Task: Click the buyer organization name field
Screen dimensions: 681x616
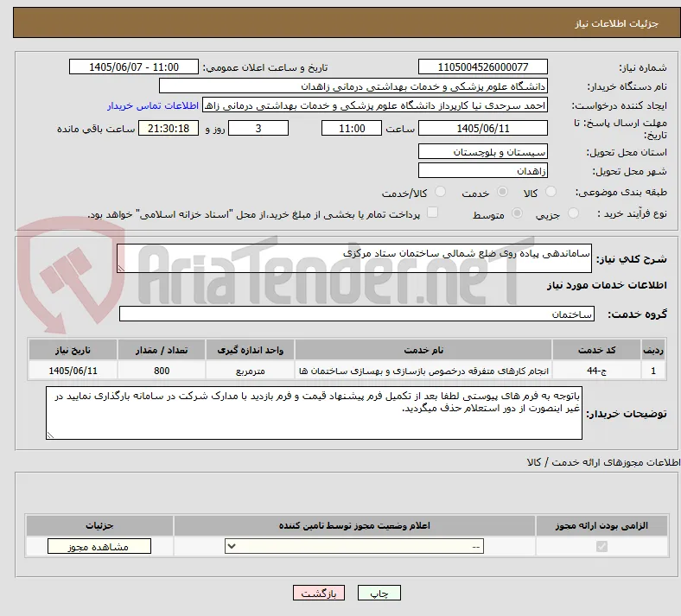Action: pos(353,86)
